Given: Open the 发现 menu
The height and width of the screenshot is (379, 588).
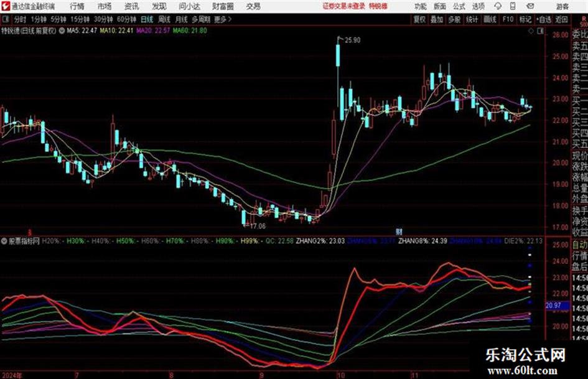Looking at the screenshot, I should click(159, 6).
